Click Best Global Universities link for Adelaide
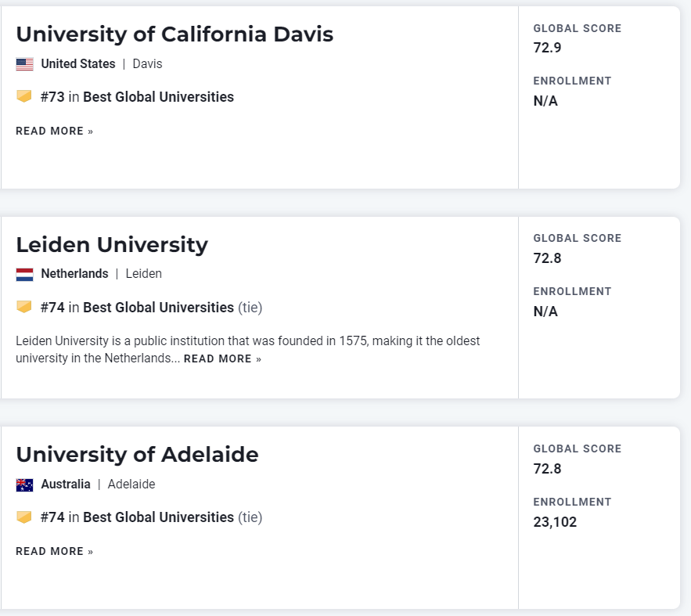 [x=158, y=517]
